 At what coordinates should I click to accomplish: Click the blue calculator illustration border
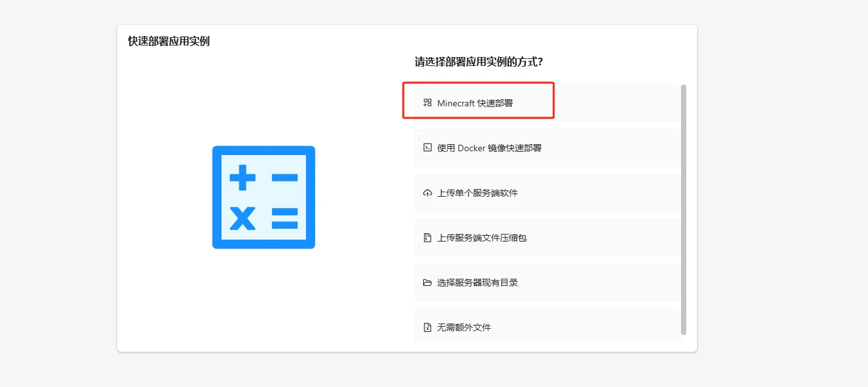click(x=216, y=197)
